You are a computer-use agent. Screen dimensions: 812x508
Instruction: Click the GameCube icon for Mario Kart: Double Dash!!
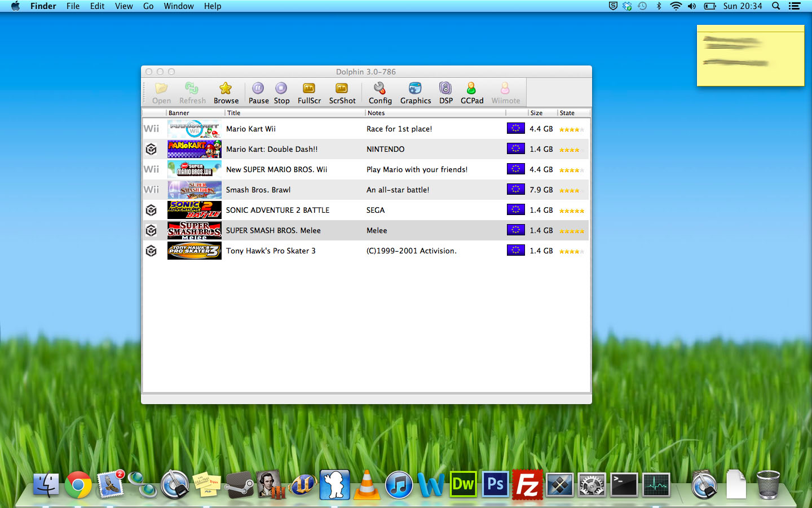point(151,149)
